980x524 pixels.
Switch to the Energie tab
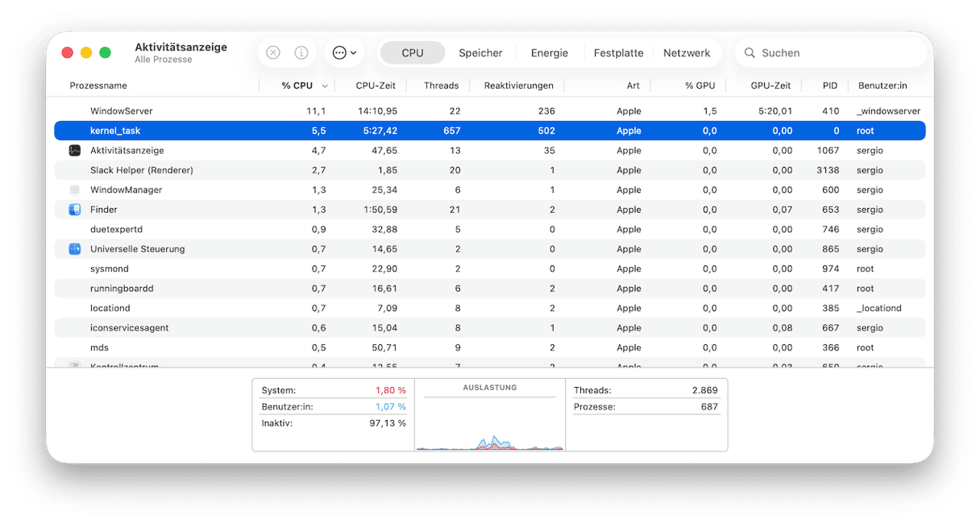point(549,52)
